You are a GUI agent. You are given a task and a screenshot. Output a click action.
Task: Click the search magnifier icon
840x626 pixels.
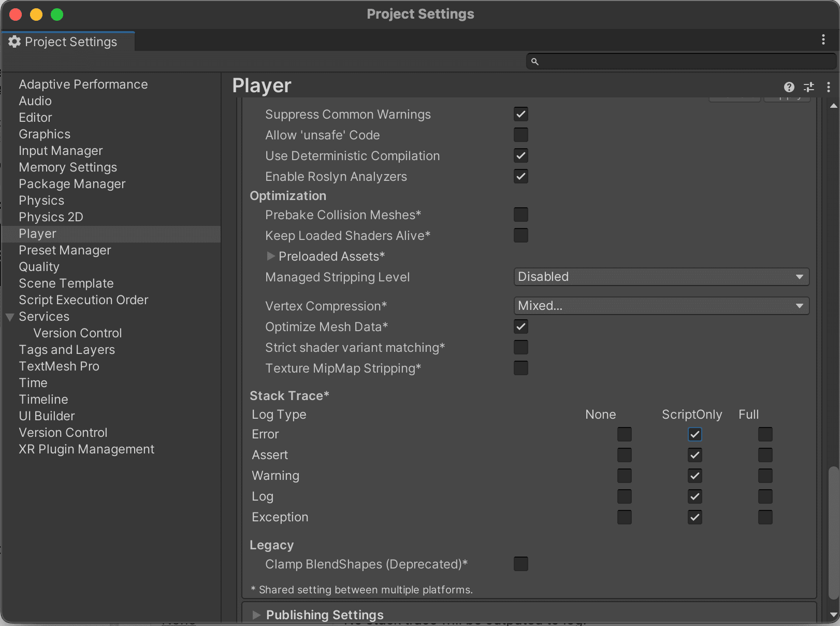point(536,61)
